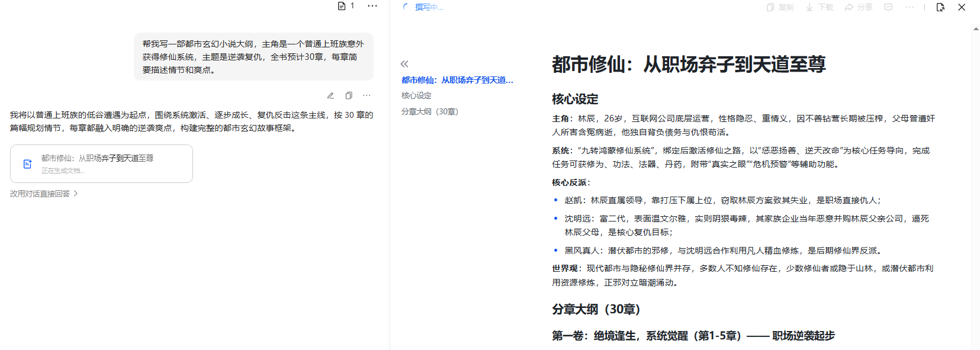Screen dimensions: 980x350
Task: Open the generating document card 都市修仙
Action: point(101,164)
